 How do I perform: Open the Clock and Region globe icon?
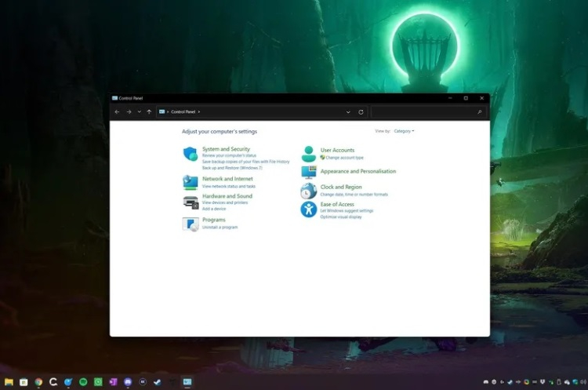pos(309,191)
